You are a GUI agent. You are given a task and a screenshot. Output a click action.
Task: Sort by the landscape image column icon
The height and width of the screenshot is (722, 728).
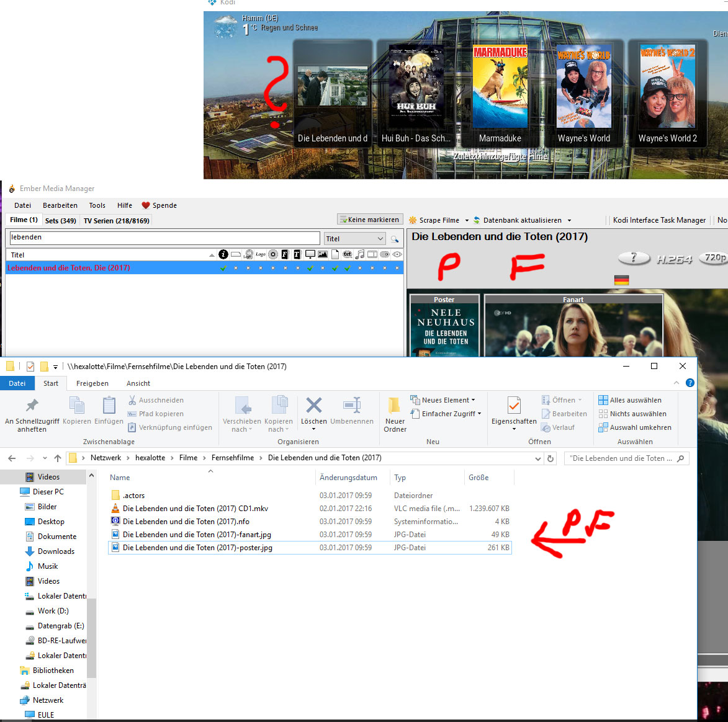tap(322, 254)
